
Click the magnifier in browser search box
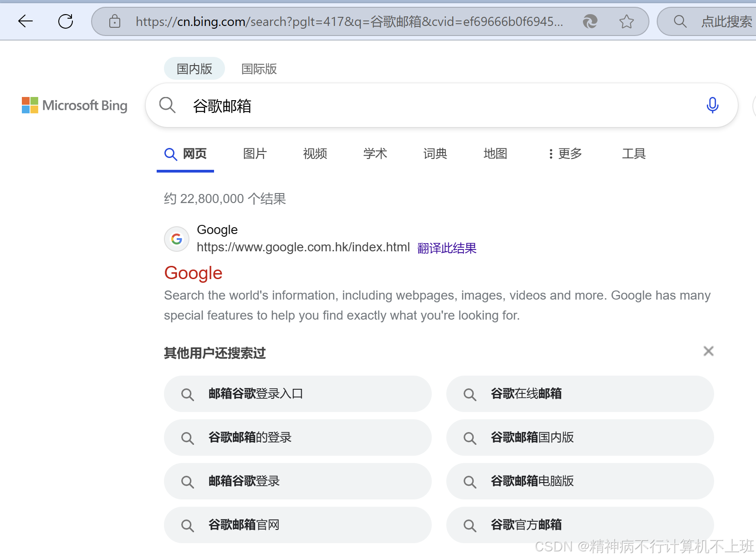pyautogui.click(x=680, y=21)
